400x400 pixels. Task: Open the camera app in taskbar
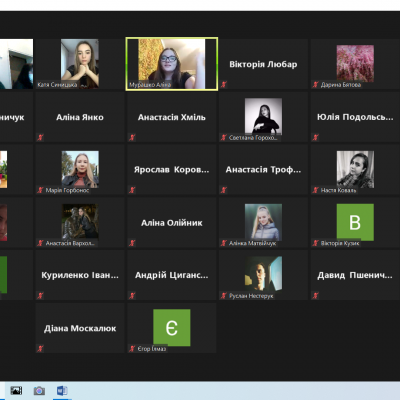click(39, 390)
